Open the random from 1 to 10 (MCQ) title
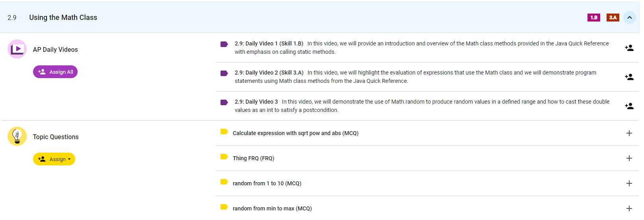Viewport: 644px width, 220px height. pos(267,183)
